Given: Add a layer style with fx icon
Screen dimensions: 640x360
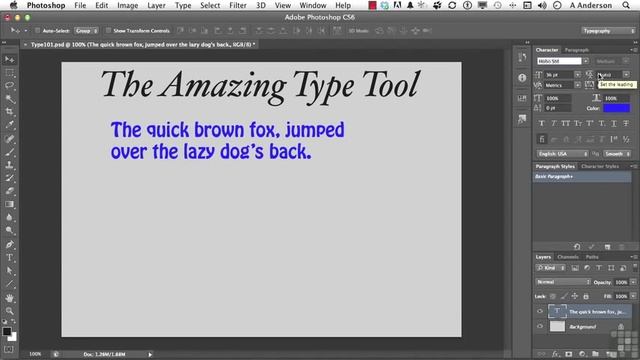Looking at the screenshot, I should click(555, 354).
